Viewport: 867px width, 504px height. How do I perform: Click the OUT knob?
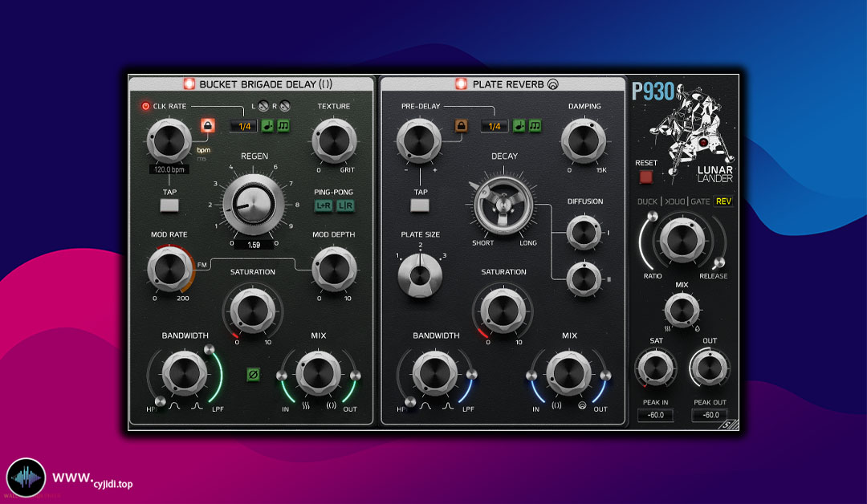tap(710, 368)
